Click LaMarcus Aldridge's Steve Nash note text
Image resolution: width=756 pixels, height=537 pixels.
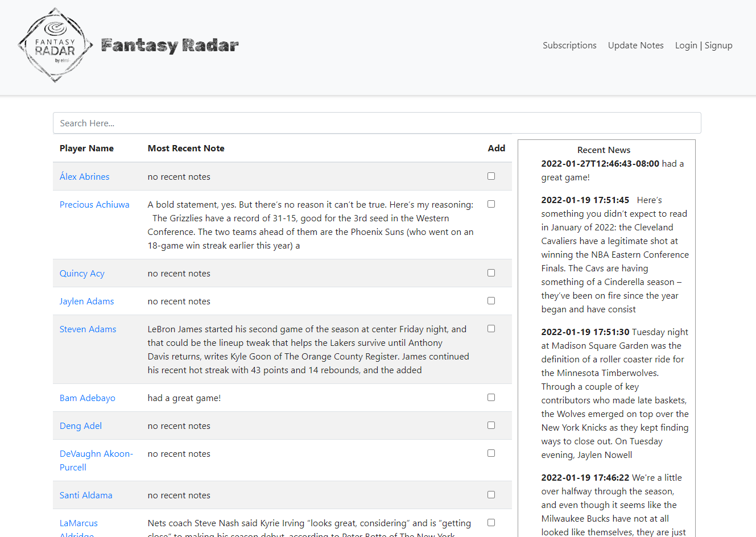(309, 527)
